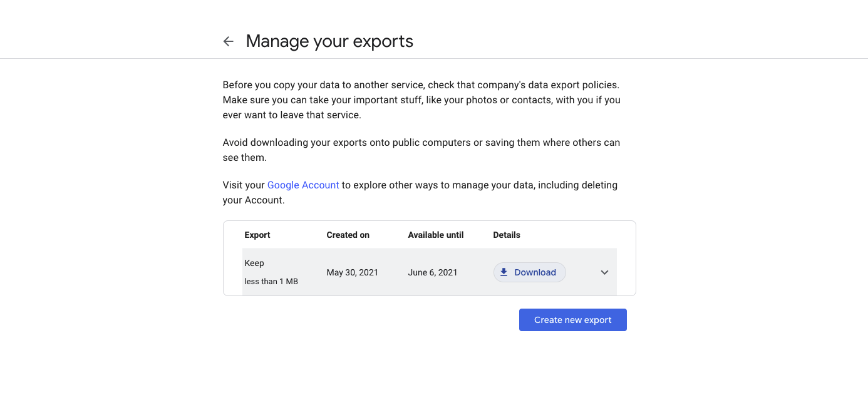Click the Details column header
Image resolution: width=868 pixels, height=400 pixels.
507,235
